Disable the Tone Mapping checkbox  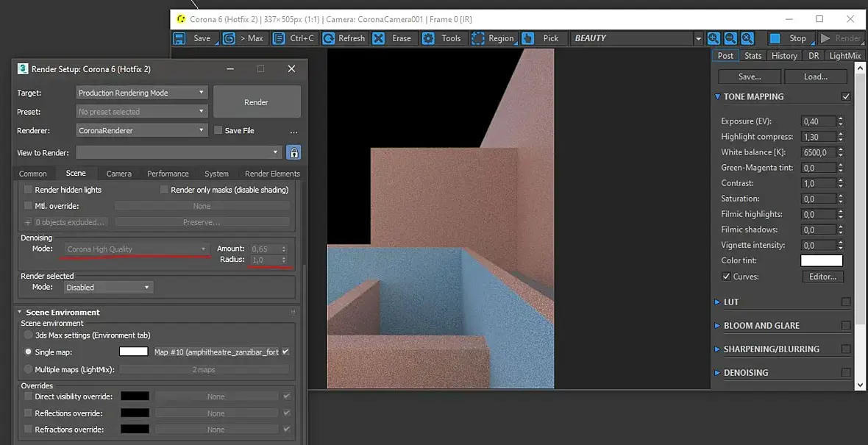846,96
